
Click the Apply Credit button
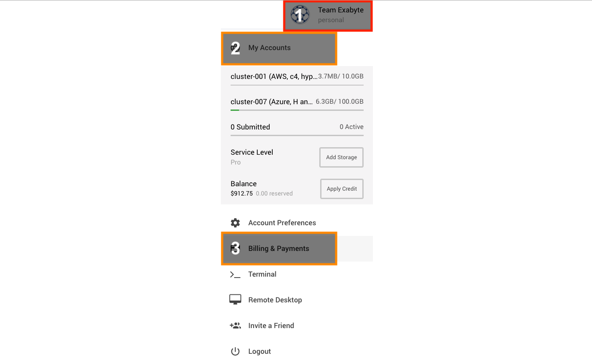[x=341, y=188]
